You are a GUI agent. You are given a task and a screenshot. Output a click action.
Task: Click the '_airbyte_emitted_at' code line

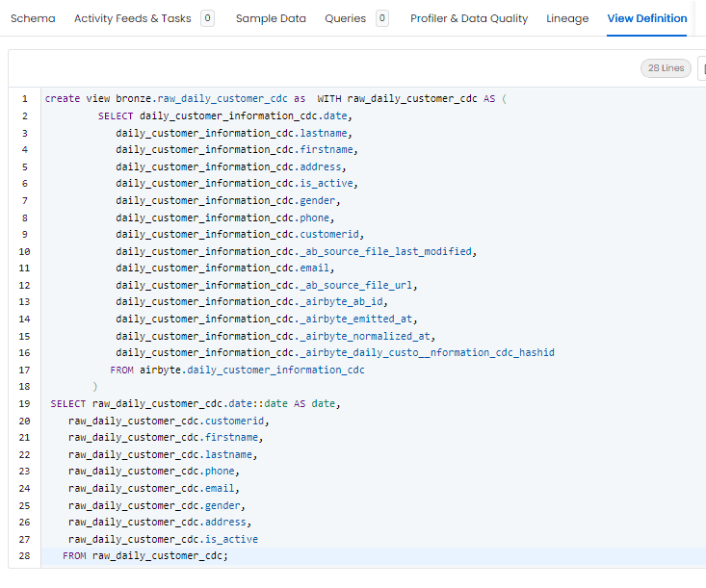click(x=267, y=319)
